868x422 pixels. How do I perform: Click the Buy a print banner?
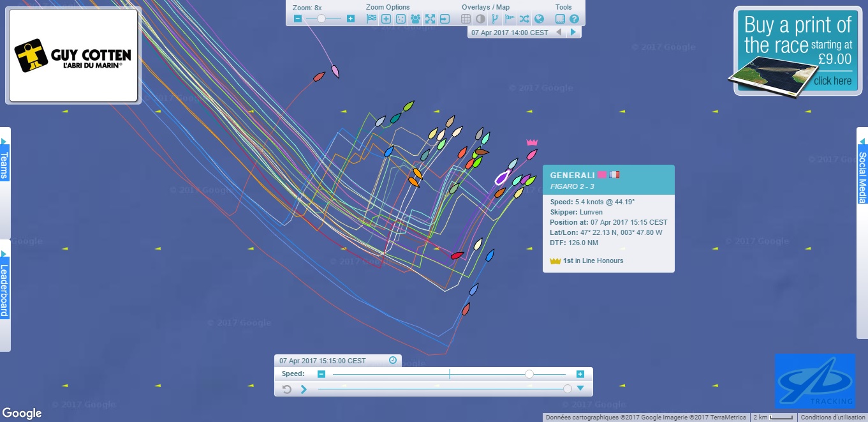click(x=798, y=51)
